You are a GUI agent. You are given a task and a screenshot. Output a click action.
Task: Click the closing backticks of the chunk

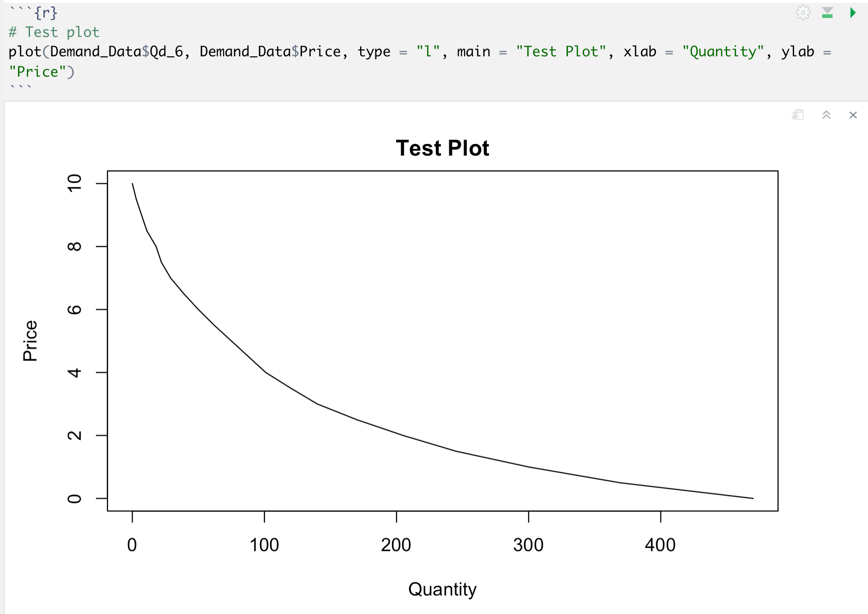pyautogui.click(x=20, y=87)
